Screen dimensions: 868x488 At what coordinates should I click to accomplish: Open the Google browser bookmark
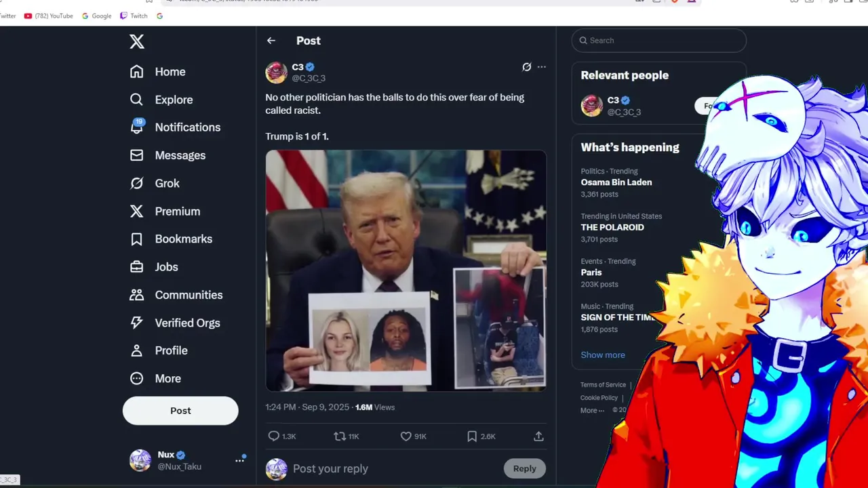97,16
